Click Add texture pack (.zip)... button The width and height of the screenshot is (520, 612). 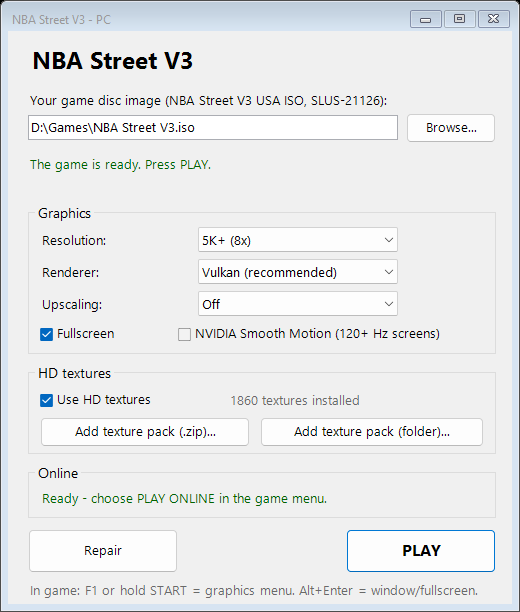point(145,432)
